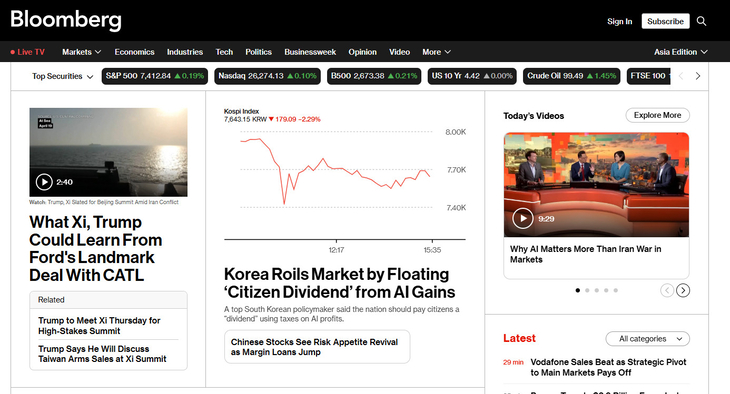Open the Video section
Image resolution: width=730 pixels, height=394 pixels.
[x=399, y=52]
